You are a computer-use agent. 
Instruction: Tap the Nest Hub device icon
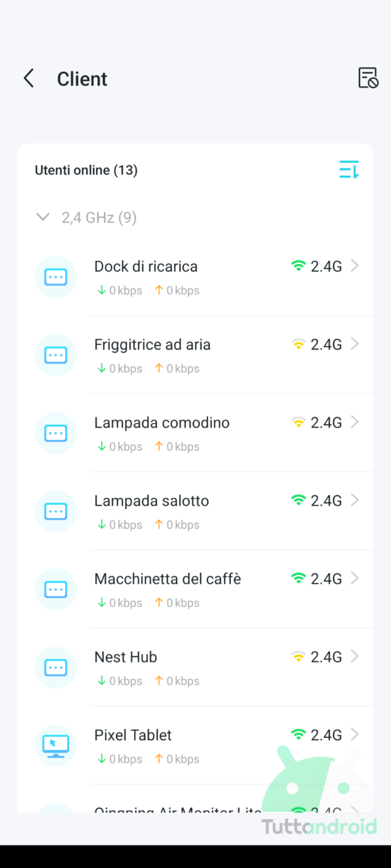pos(56,667)
